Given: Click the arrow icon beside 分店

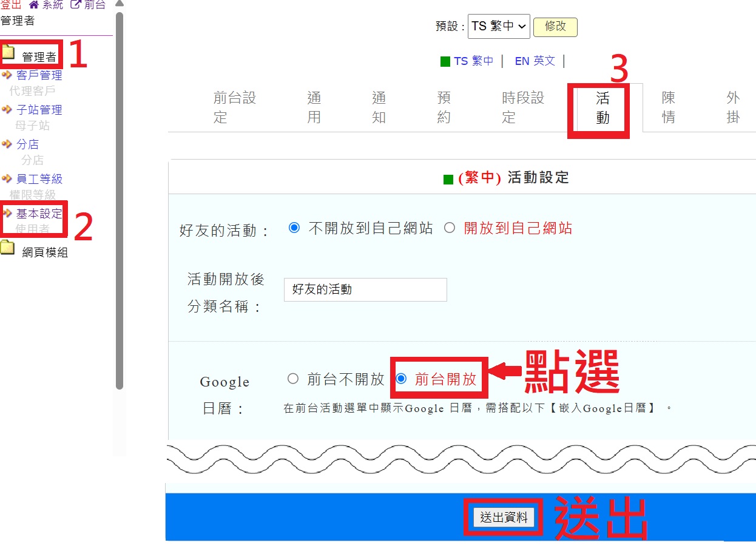Looking at the screenshot, I should tap(7, 144).
